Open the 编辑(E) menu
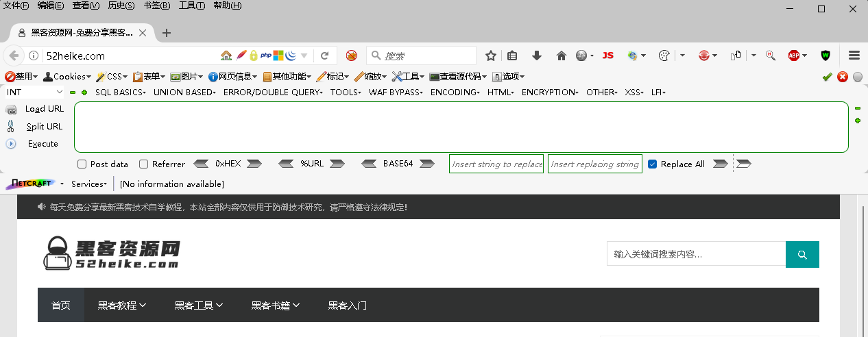Image resolution: width=868 pixels, height=337 pixels. (x=51, y=5)
